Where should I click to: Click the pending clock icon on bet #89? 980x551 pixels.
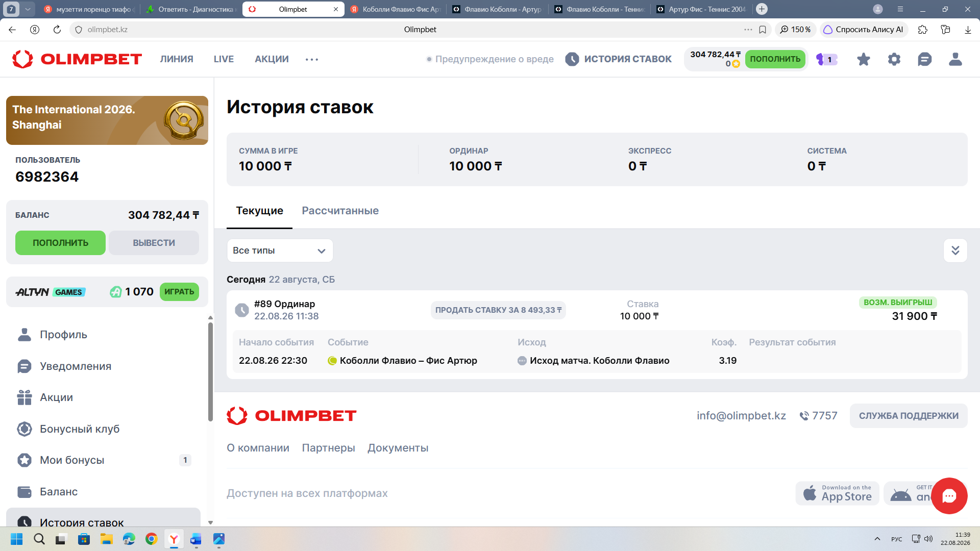(242, 310)
